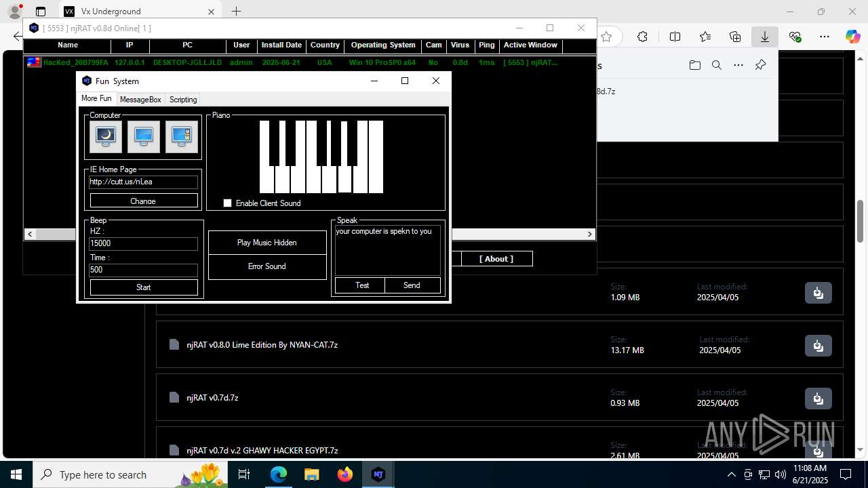
Task: Click search icon in Downloads panel
Action: click(x=716, y=65)
